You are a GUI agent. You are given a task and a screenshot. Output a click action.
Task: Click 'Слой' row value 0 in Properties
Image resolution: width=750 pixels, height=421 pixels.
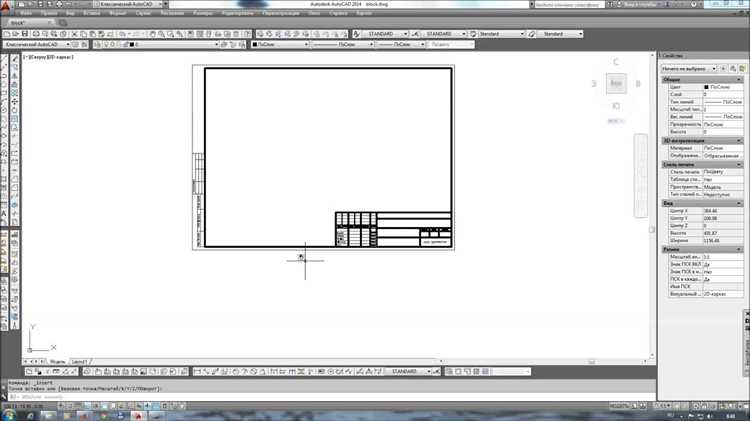723,95
